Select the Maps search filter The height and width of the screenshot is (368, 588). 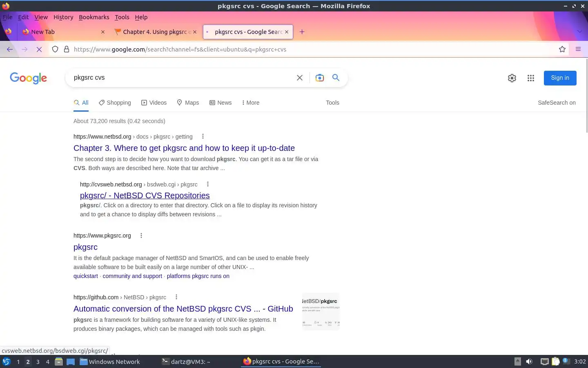tap(188, 103)
